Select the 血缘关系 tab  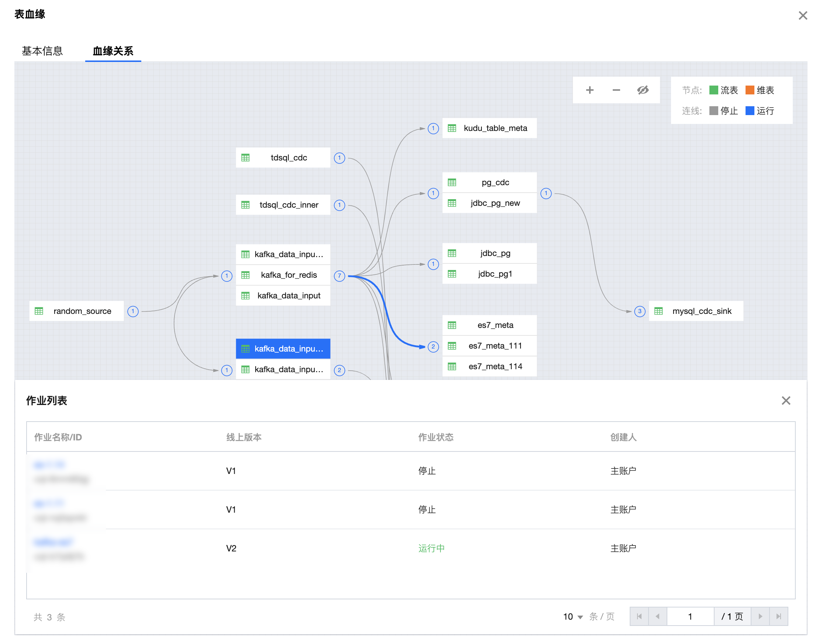pos(113,51)
